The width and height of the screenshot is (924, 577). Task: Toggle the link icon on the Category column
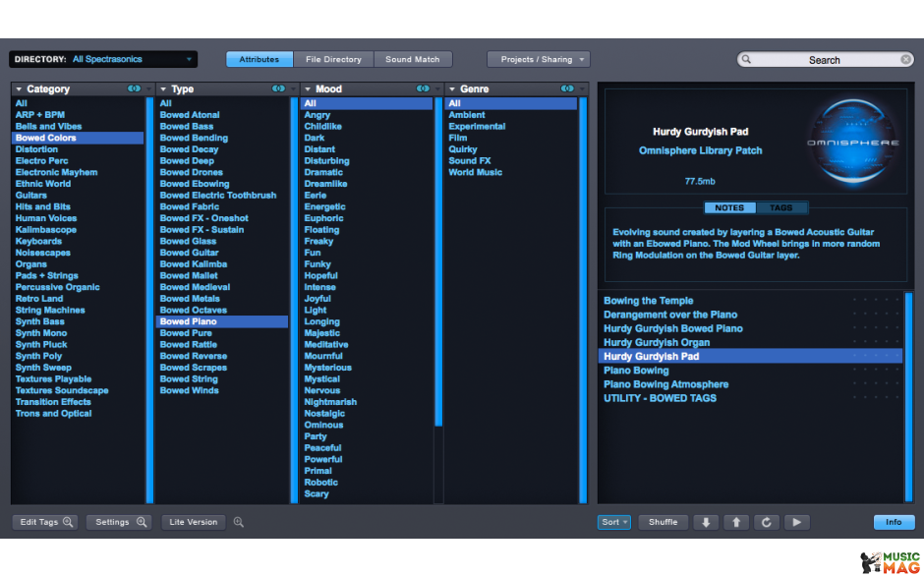click(135, 89)
